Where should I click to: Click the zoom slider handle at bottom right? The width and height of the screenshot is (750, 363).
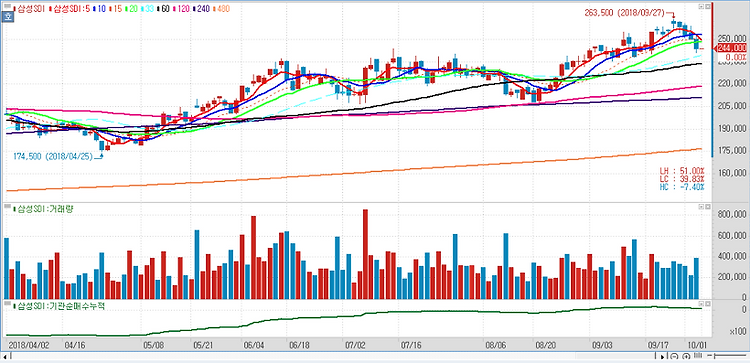[x=715, y=356]
